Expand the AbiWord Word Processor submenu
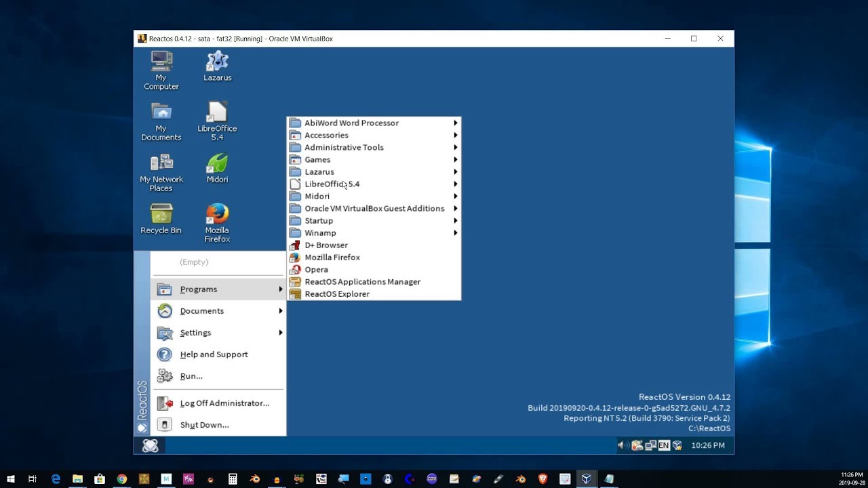 (x=374, y=123)
